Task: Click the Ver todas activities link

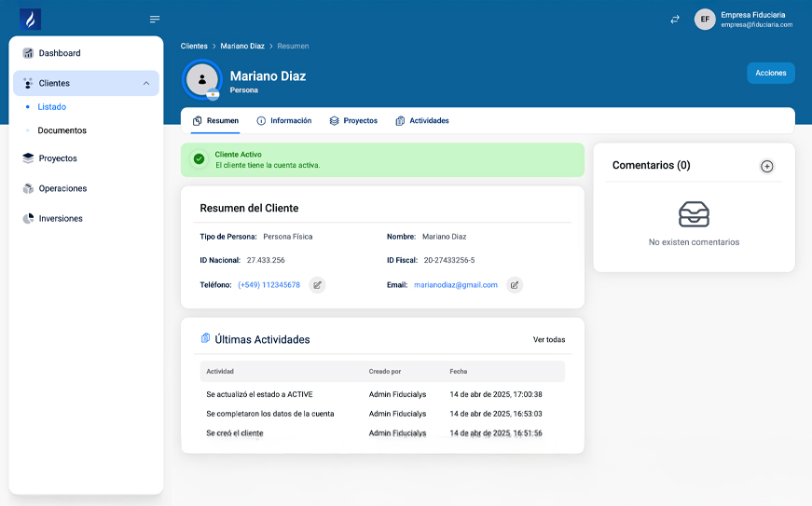Action: [548, 340]
